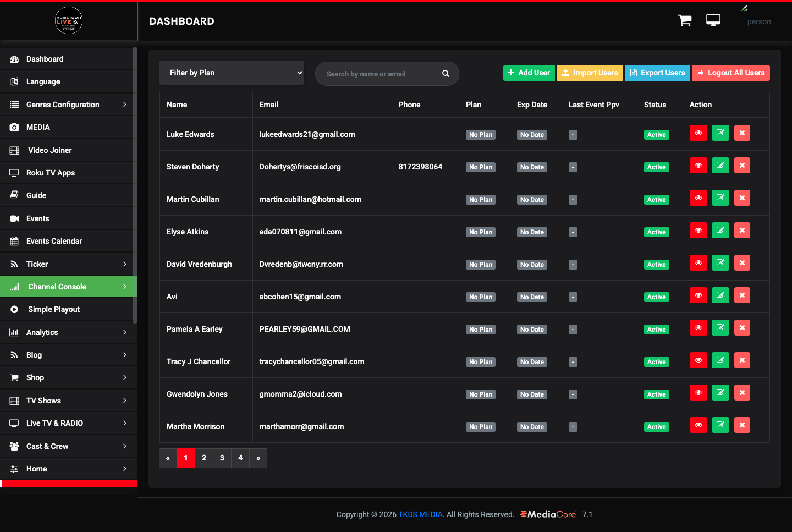This screenshot has width=792, height=532.
Task: Go to page 4 of users
Action: 240,458
